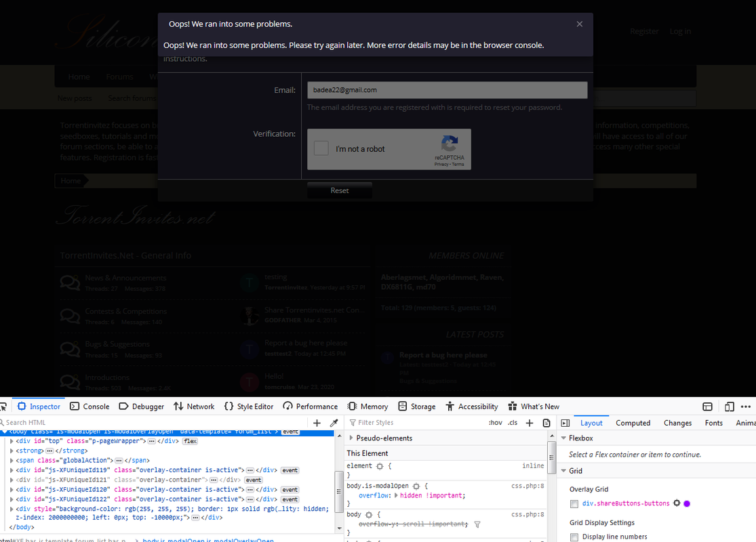756x542 pixels.
Task: Enable grid overlay for div.shareButtons-buttons
Action: pos(574,504)
